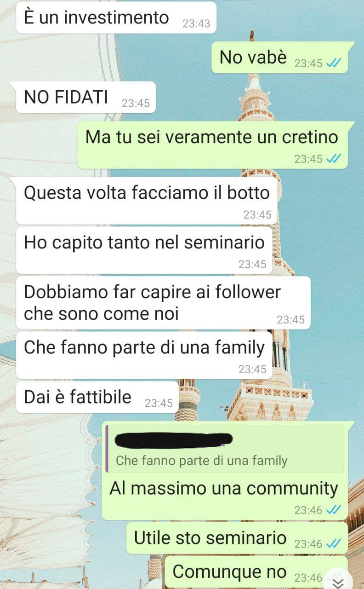Select 'Dobbiamo far capire ai follower' message

[x=163, y=303]
